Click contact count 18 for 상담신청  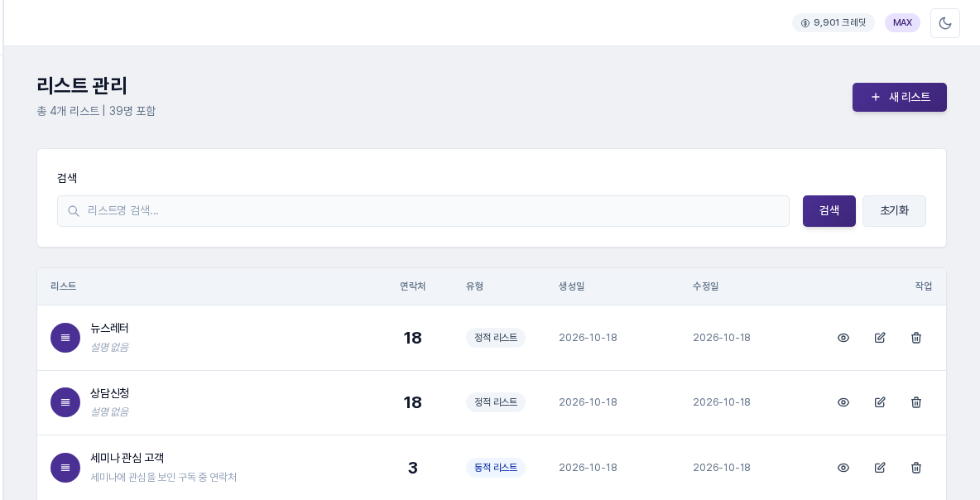pyautogui.click(x=412, y=402)
